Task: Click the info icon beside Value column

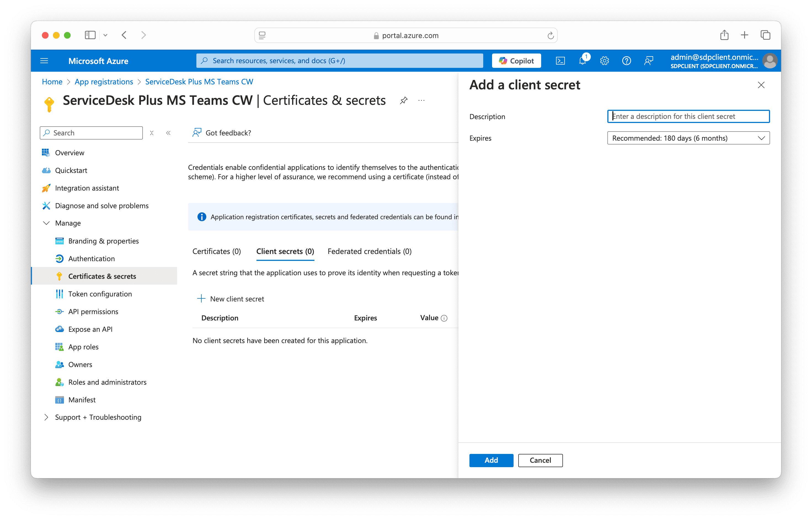Action: coord(444,318)
